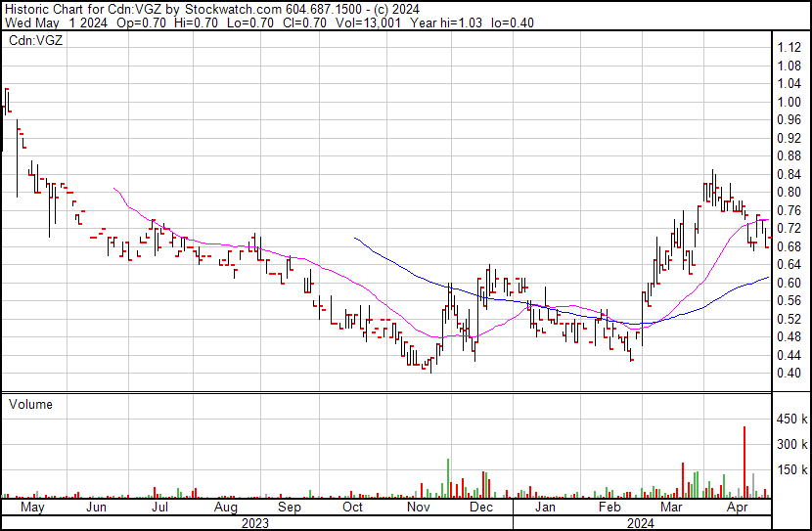812x531 pixels.
Task: Select the May month label on the timeline
Action: tap(32, 509)
